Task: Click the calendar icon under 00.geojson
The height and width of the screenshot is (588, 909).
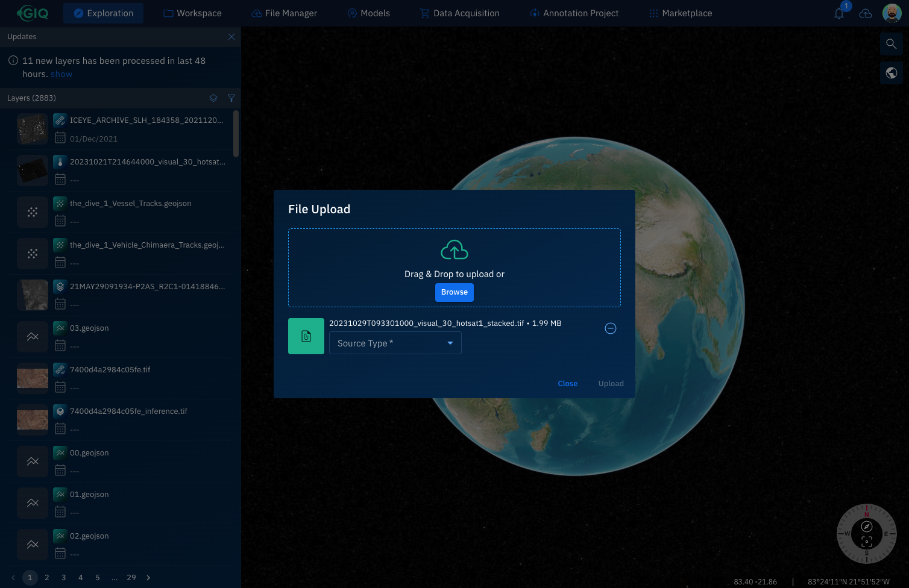Action: 60,471
